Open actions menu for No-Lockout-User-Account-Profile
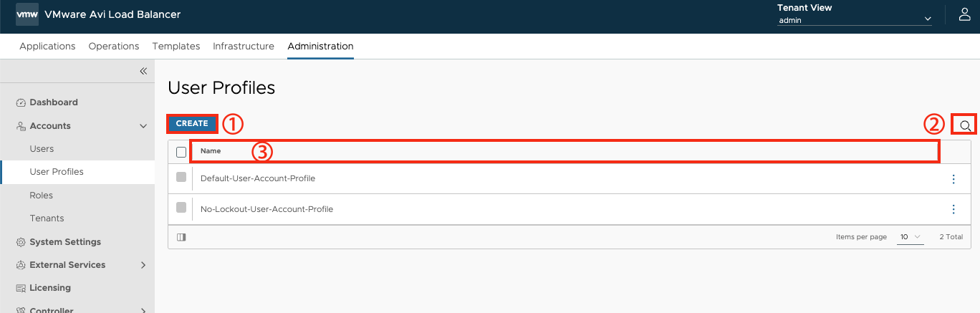Image resolution: width=980 pixels, height=313 pixels. coord(953,209)
